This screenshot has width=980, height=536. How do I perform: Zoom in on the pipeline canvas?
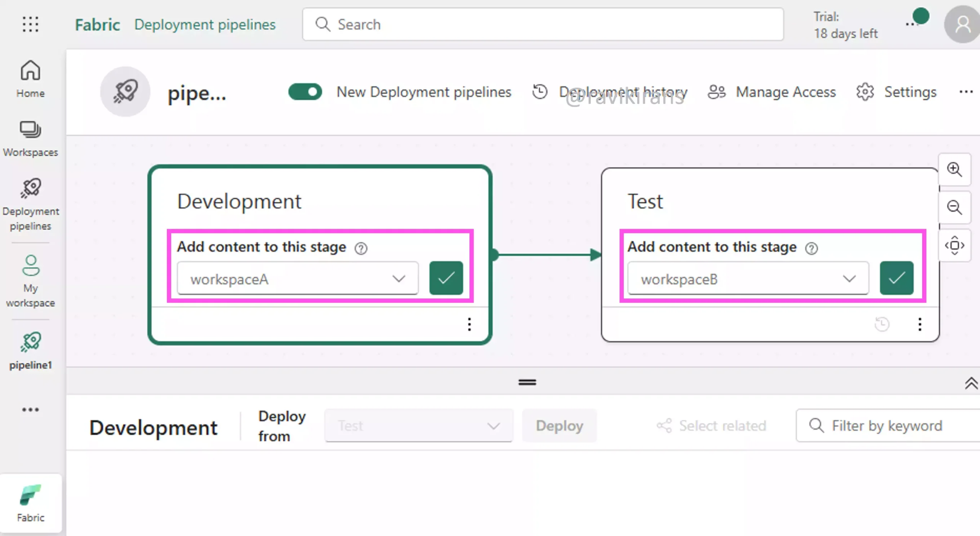pos(954,169)
